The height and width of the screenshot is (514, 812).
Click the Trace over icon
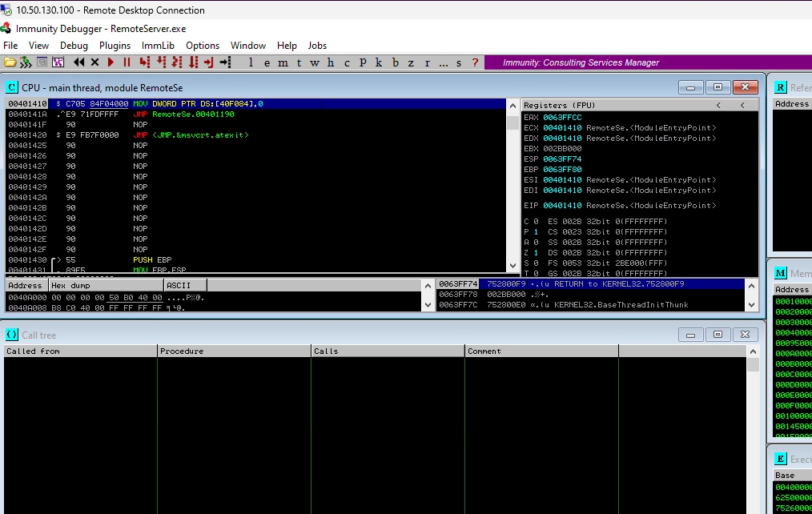tap(193, 62)
